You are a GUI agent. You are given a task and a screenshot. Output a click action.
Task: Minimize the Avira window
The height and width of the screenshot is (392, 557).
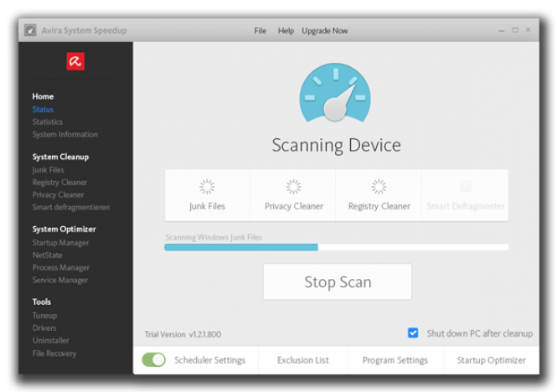point(501,30)
